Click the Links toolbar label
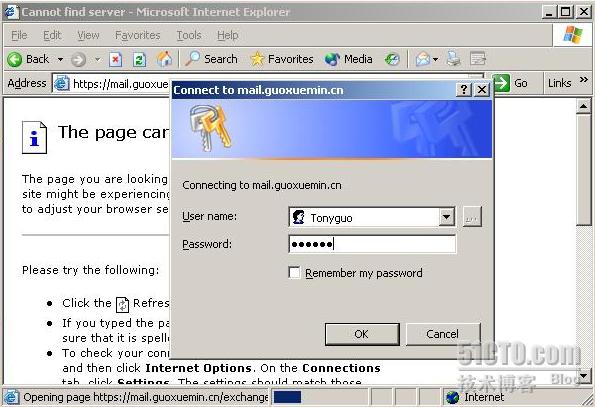 559,83
